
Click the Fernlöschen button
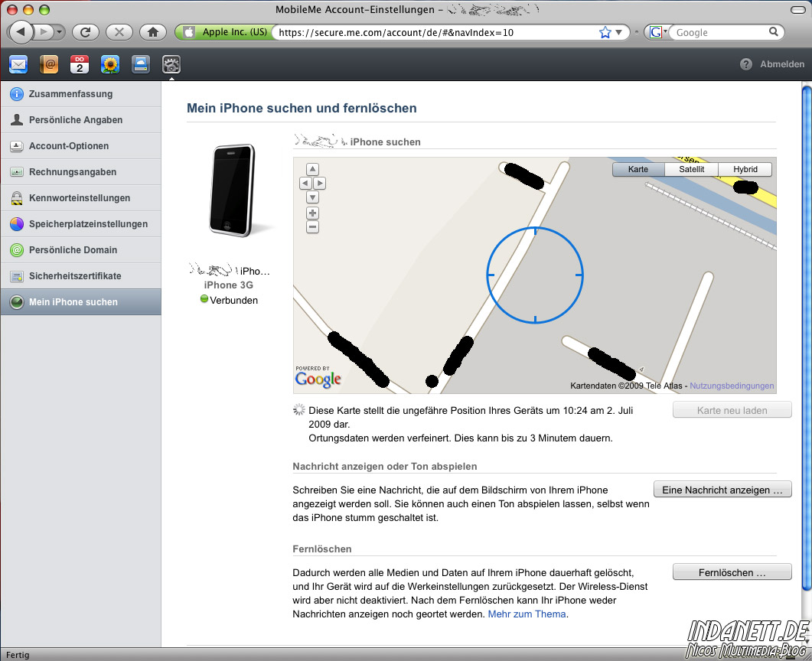732,572
